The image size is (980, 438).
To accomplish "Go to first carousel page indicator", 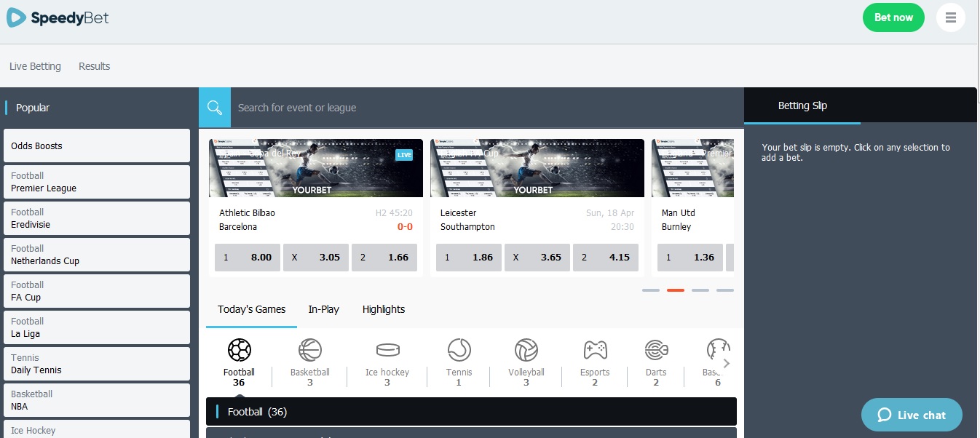I will coord(651,290).
